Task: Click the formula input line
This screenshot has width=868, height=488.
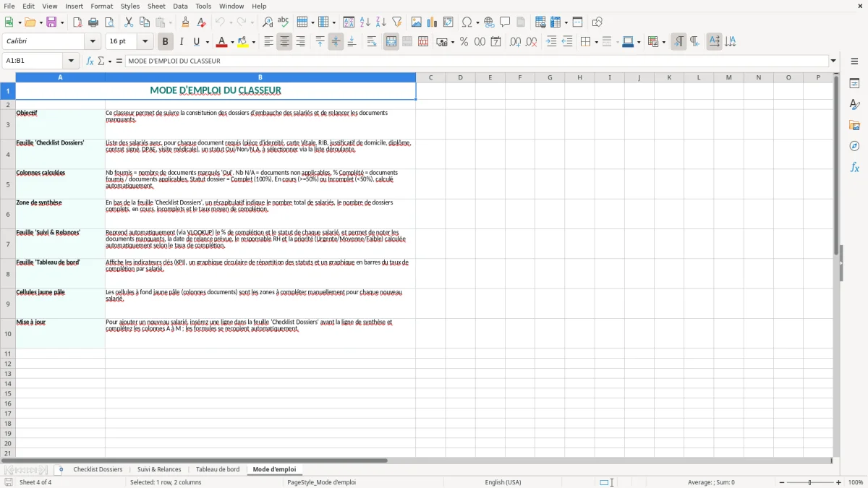Action: pos(477,61)
